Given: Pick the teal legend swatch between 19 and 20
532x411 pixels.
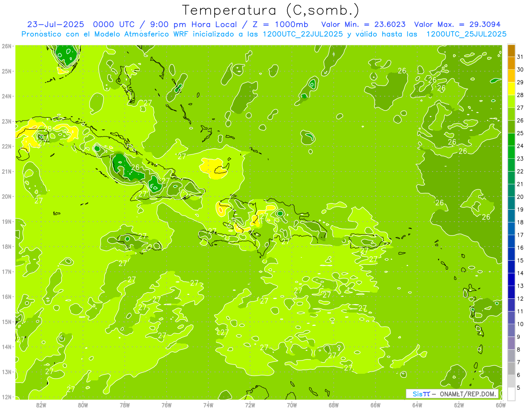Looking at the screenshot, I should tap(511, 203).
